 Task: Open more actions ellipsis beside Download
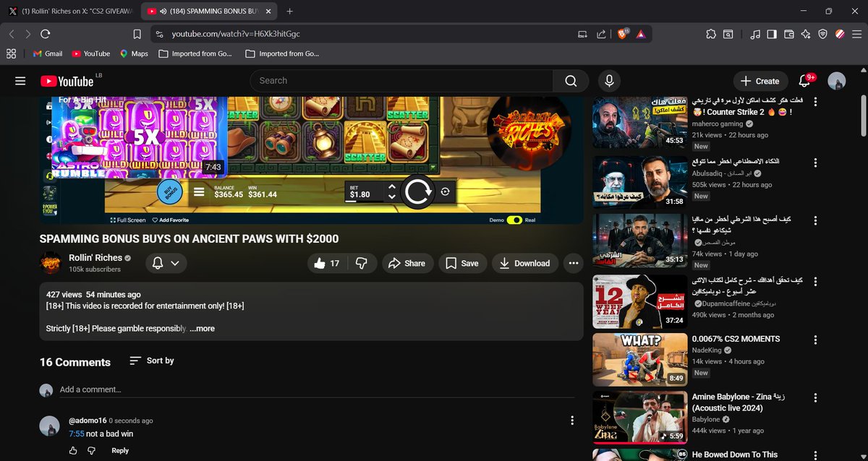pyautogui.click(x=574, y=264)
